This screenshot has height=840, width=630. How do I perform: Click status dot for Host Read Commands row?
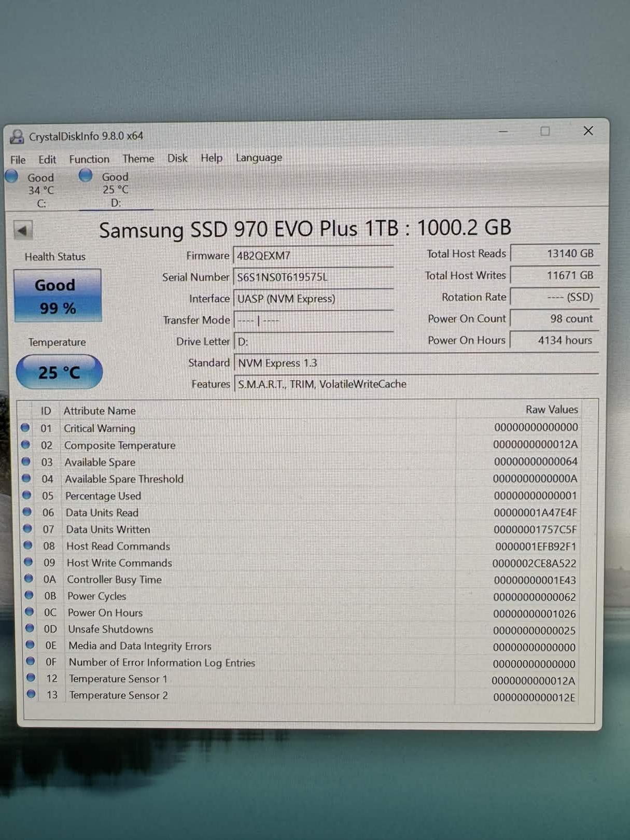pos(28,545)
